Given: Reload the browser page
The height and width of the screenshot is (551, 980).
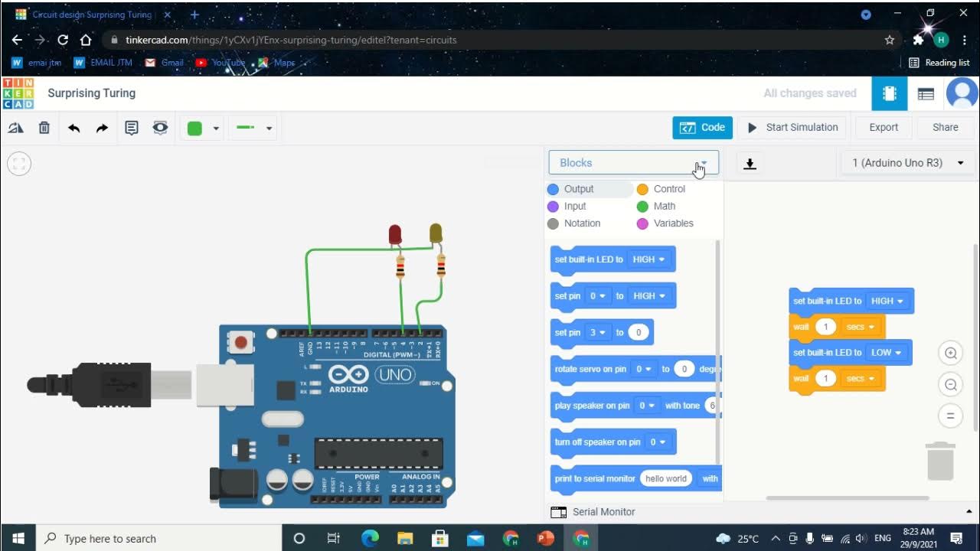Looking at the screenshot, I should [63, 40].
